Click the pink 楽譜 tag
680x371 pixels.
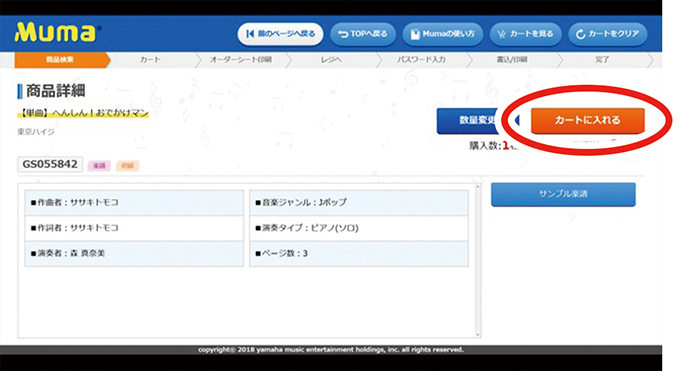[99, 166]
